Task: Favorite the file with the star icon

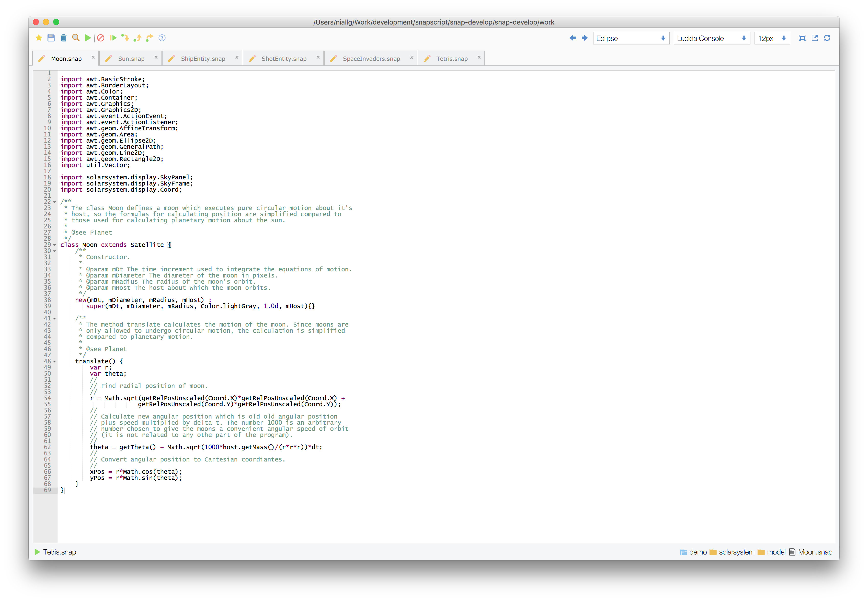Action: 39,38
